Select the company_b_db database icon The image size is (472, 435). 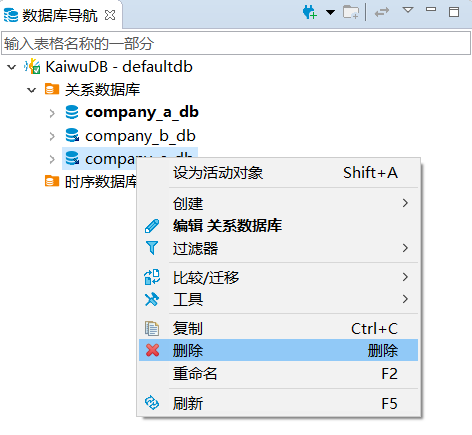coord(72,136)
